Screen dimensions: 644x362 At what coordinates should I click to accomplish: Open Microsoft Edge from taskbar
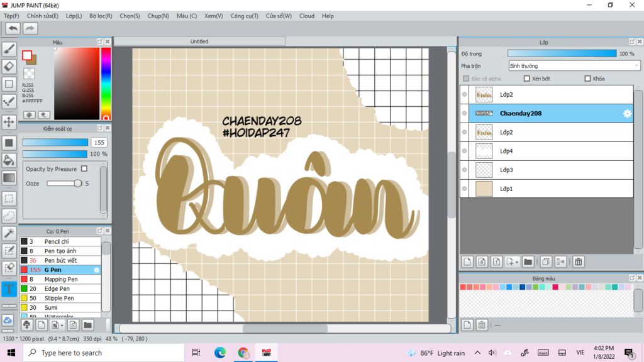(219, 353)
